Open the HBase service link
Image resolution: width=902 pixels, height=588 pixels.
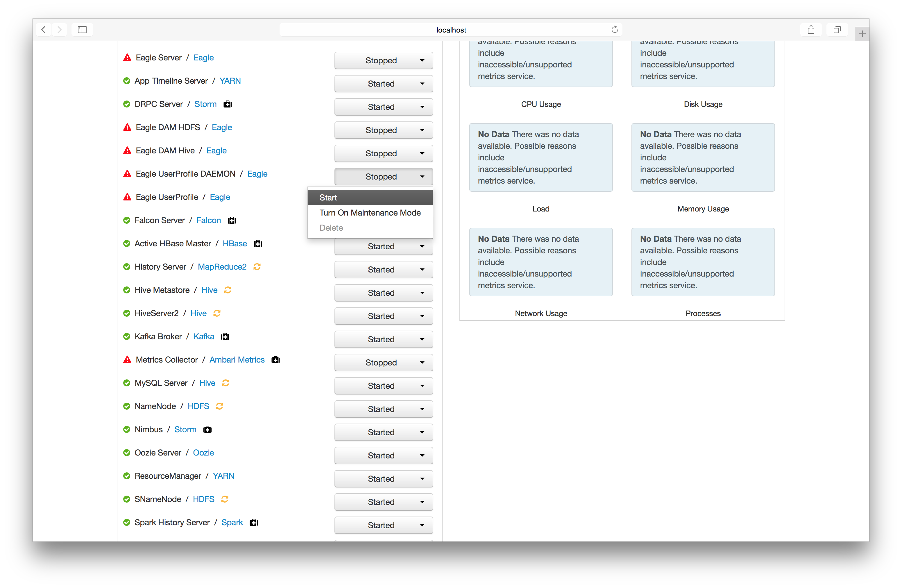[235, 244]
